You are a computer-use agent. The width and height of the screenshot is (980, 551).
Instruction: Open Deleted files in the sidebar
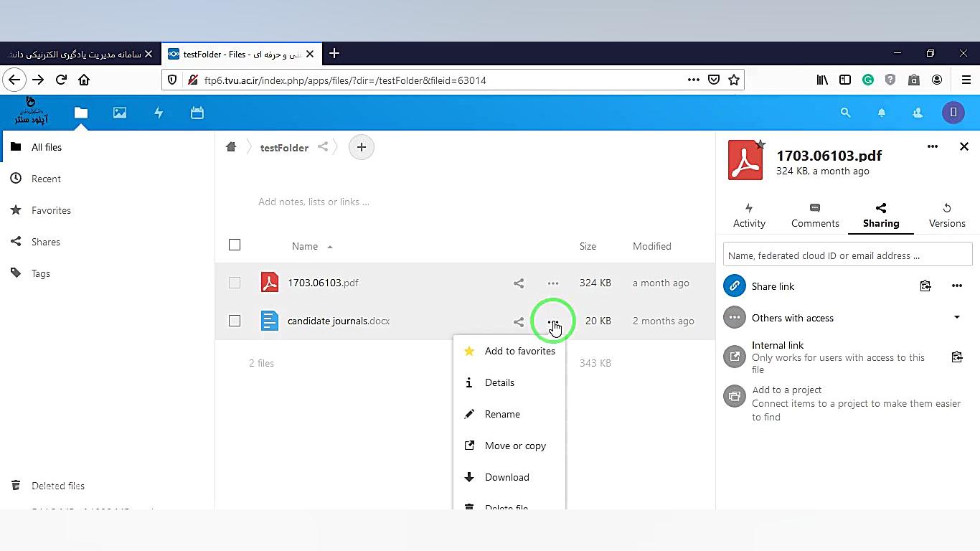click(x=57, y=486)
